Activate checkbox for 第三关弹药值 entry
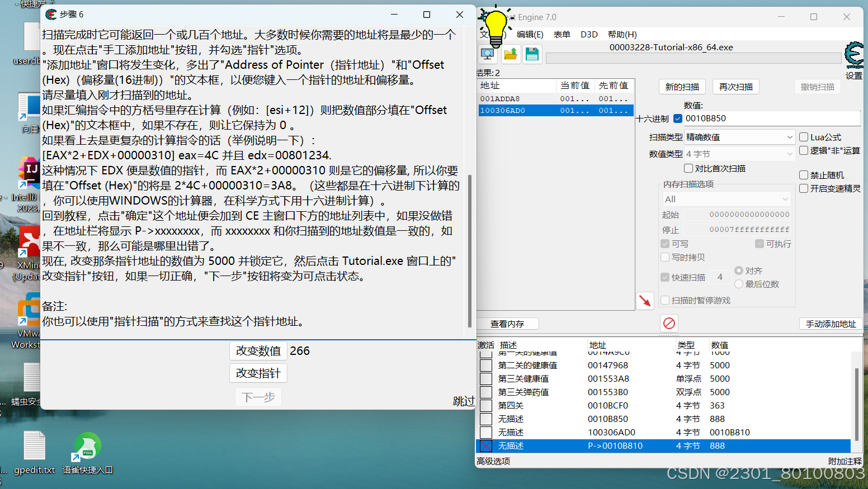This screenshot has height=489, width=868. tap(486, 392)
